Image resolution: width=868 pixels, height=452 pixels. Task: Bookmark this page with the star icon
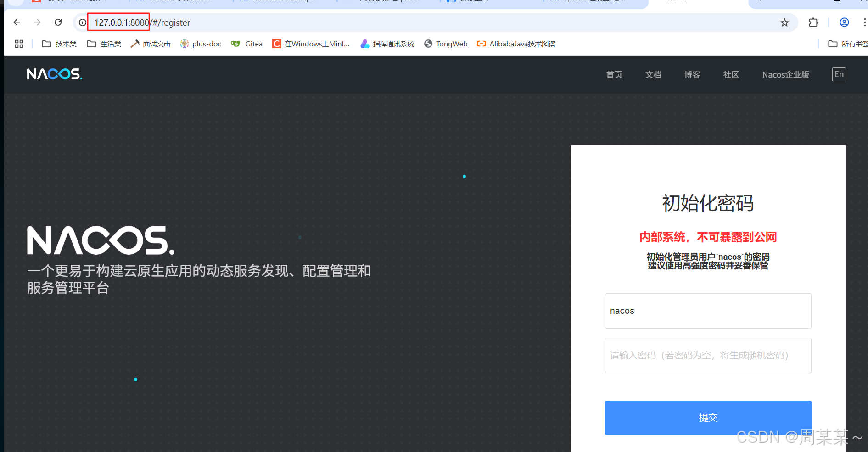tap(784, 22)
